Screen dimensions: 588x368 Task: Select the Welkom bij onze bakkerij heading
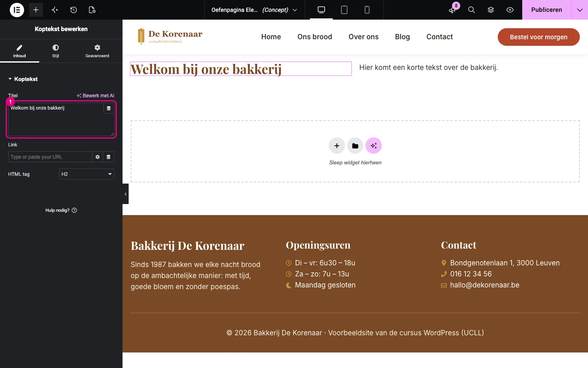(x=241, y=69)
